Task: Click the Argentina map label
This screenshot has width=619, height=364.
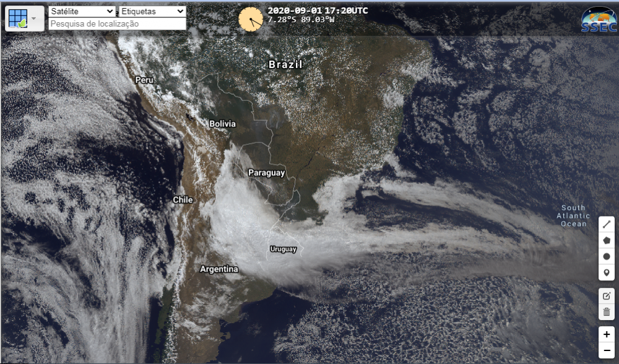Action: 219,269
